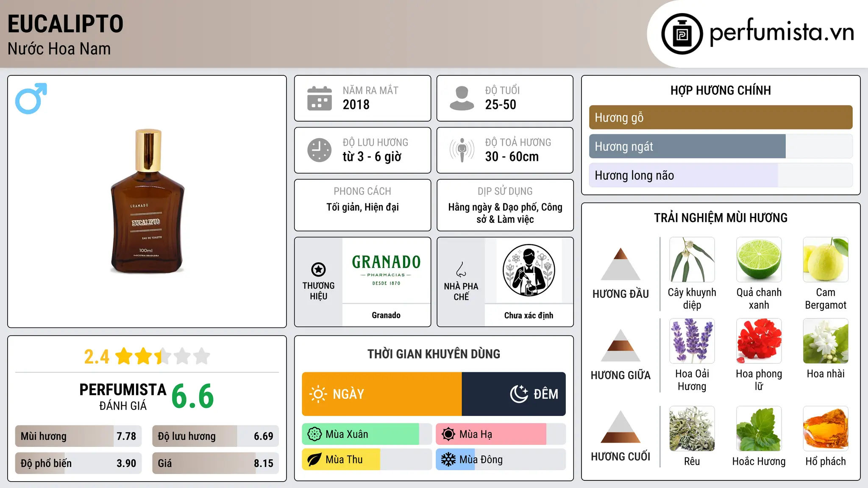Click the Hương long não accord bar
The image size is (868, 488).
[x=721, y=175]
